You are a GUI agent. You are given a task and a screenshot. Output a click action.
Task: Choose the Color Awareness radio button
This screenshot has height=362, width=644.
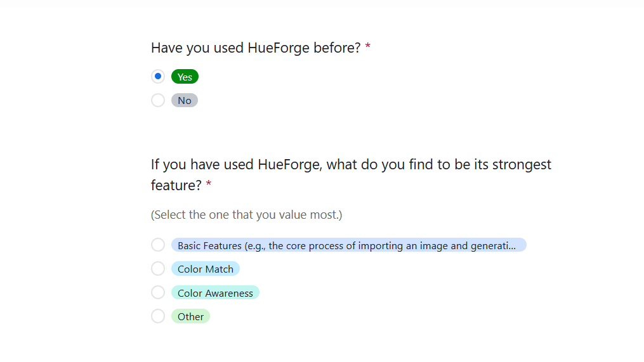click(x=158, y=293)
